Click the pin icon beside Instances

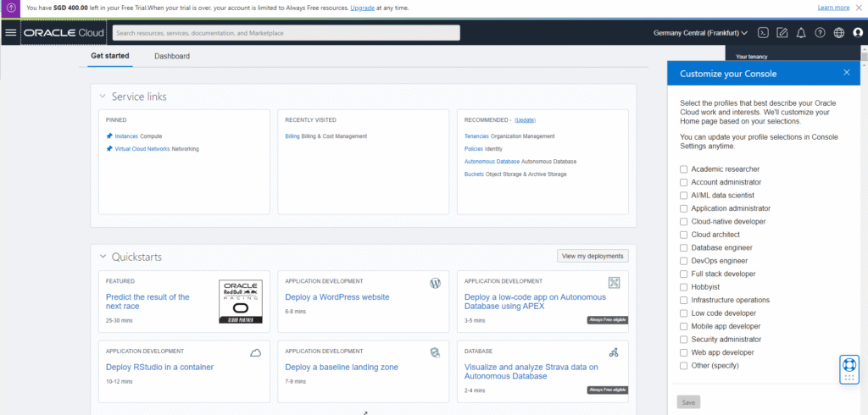pyautogui.click(x=109, y=136)
